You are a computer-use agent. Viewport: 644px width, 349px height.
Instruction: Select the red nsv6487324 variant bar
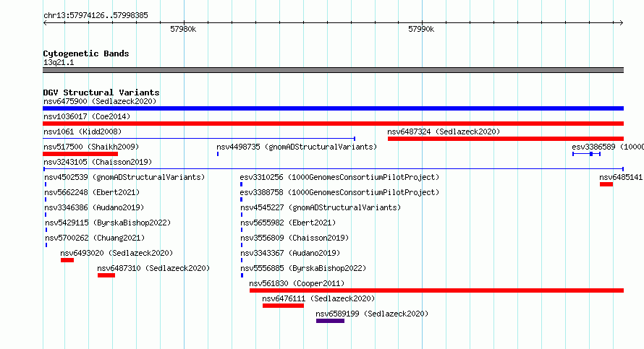(x=506, y=139)
